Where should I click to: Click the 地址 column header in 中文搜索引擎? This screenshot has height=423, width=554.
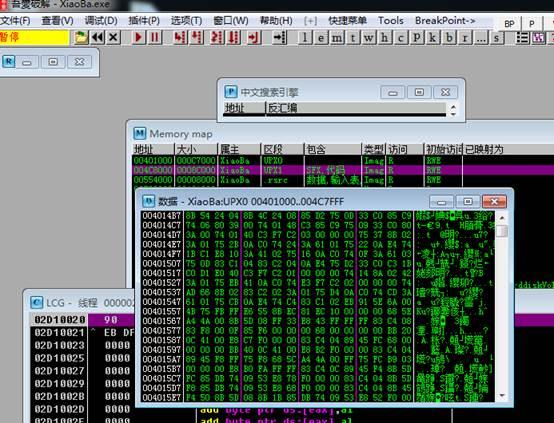pyautogui.click(x=244, y=108)
